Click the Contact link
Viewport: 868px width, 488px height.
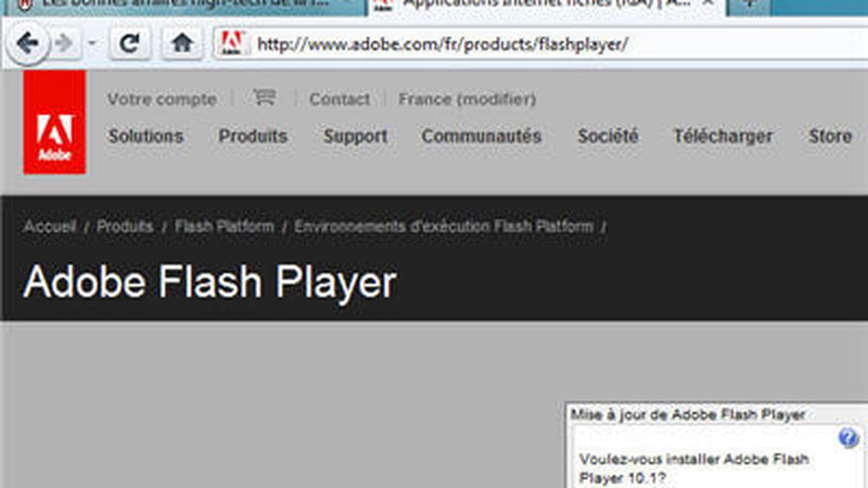coord(340,99)
